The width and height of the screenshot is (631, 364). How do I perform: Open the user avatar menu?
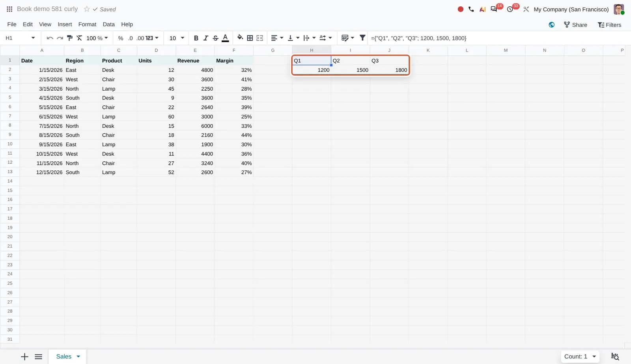point(619,9)
